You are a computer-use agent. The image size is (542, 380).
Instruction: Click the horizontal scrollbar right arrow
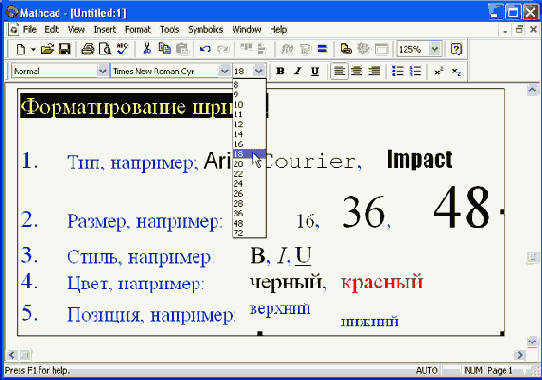520,355
